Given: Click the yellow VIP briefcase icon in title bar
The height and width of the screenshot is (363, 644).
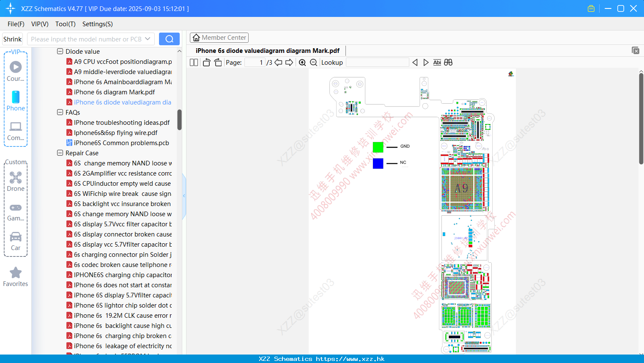Looking at the screenshot, I should (591, 8).
